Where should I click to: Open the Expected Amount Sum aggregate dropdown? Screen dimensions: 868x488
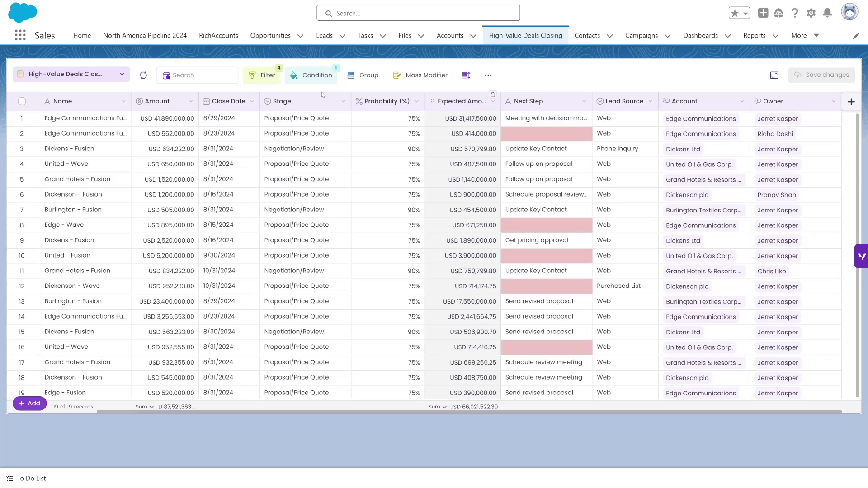[x=438, y=407]
